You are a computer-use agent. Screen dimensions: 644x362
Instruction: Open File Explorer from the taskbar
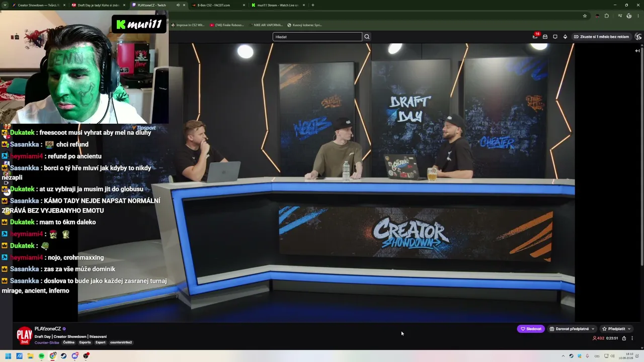pos(30,356)
